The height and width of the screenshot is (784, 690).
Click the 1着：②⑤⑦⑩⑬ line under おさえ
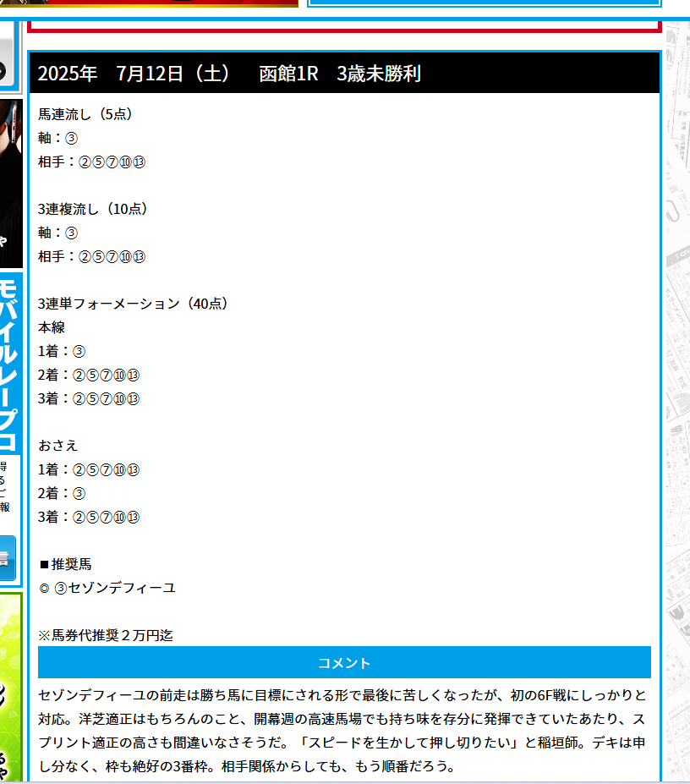[89, 469]
